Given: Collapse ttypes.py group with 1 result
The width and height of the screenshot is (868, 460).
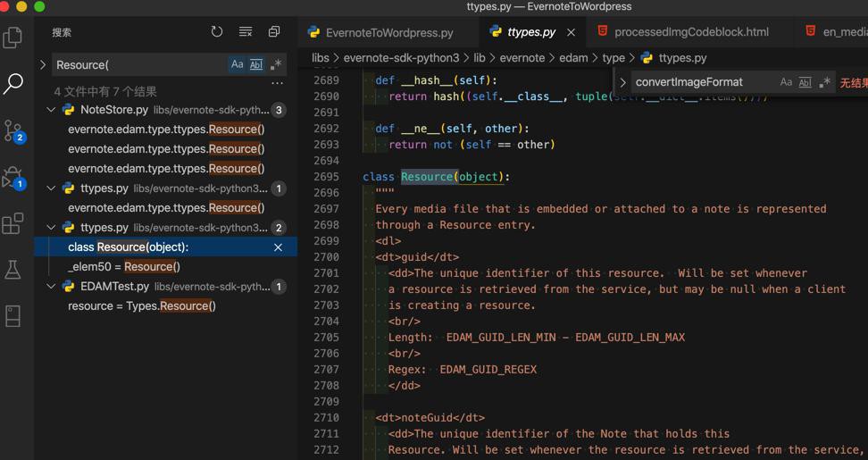Looking at the screenshot, I should click(x=51, y=188).
